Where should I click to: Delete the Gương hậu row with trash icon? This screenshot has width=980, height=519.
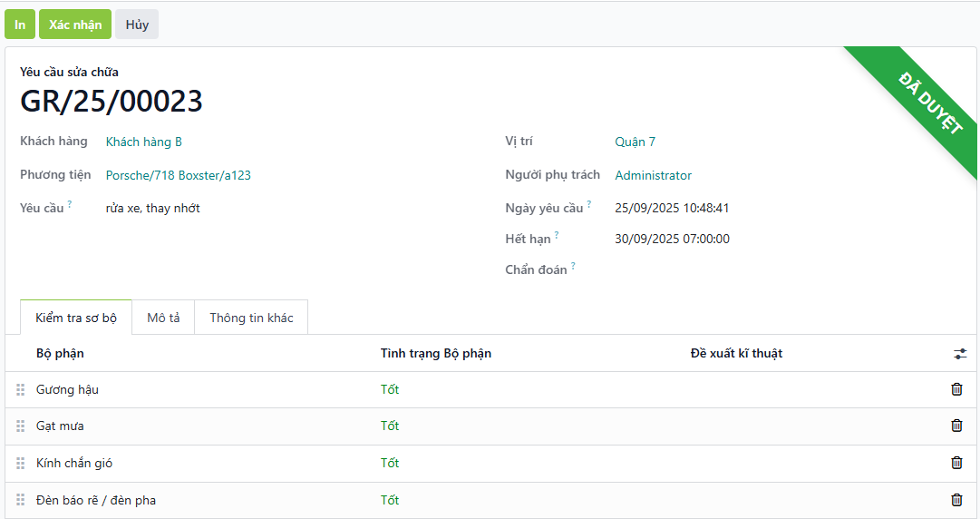956,389
